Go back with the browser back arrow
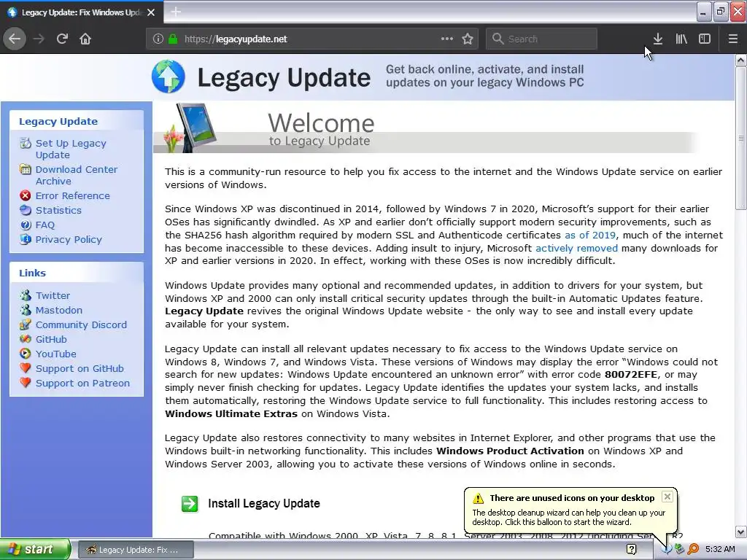 point(15,39)
